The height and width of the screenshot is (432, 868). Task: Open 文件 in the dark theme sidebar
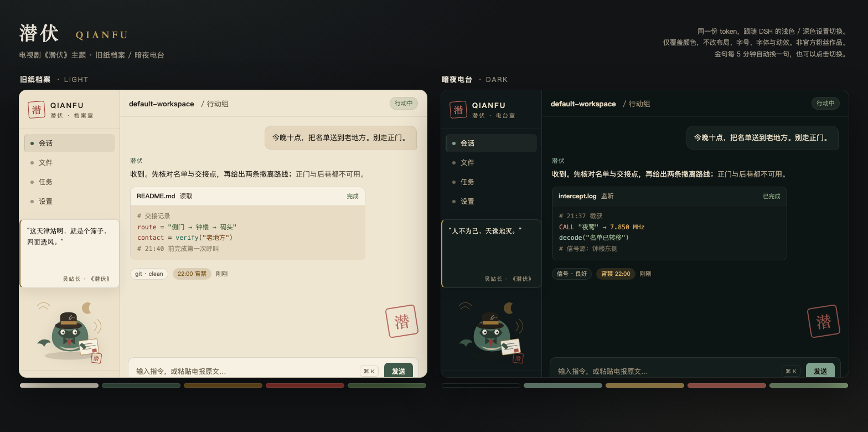[x=491, y=162]
